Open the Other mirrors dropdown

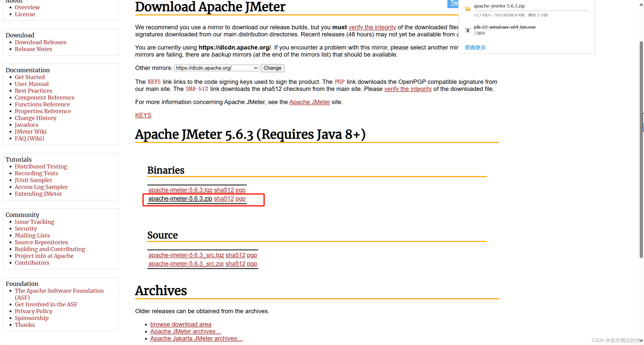(216, 68)
